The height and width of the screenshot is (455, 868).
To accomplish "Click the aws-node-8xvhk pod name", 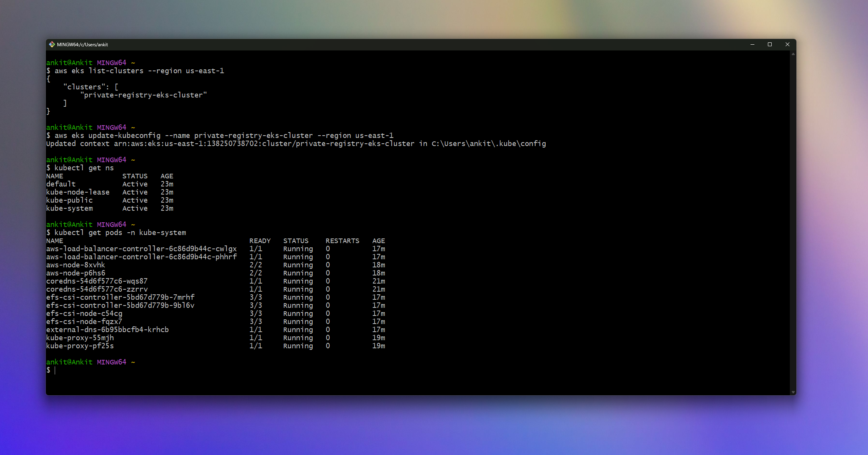I will [75, 265].
